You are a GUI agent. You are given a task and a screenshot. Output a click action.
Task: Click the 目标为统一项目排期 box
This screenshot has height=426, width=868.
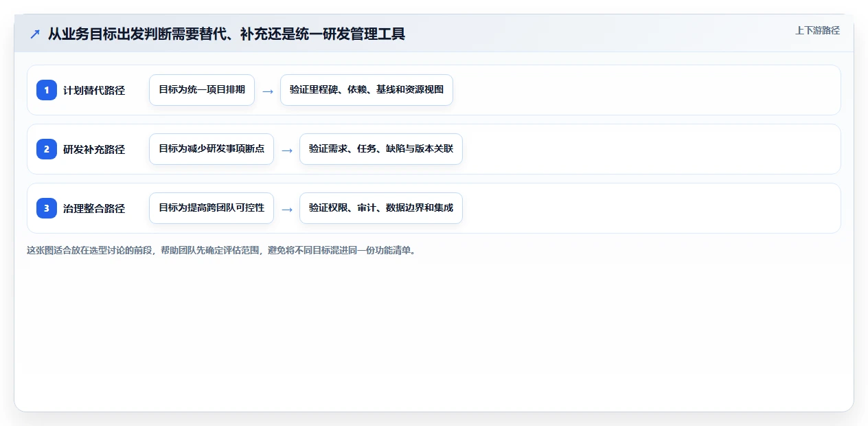(202, 90)
